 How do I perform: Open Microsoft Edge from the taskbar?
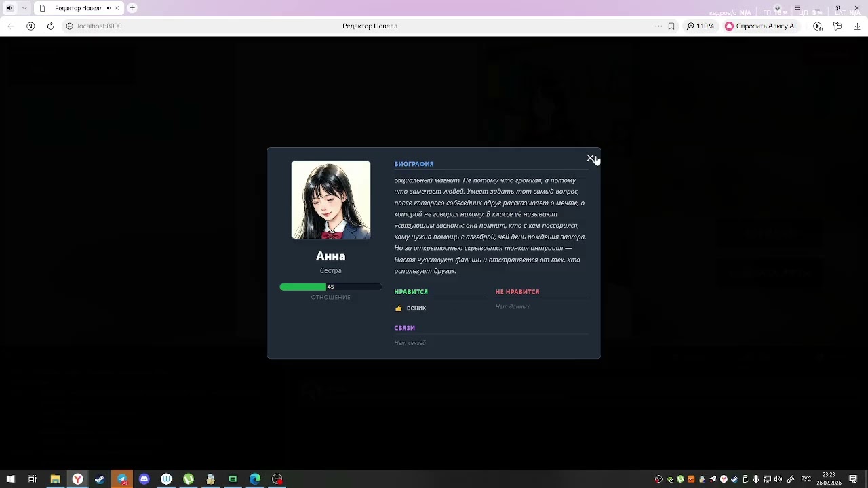[x=255, y=479]
